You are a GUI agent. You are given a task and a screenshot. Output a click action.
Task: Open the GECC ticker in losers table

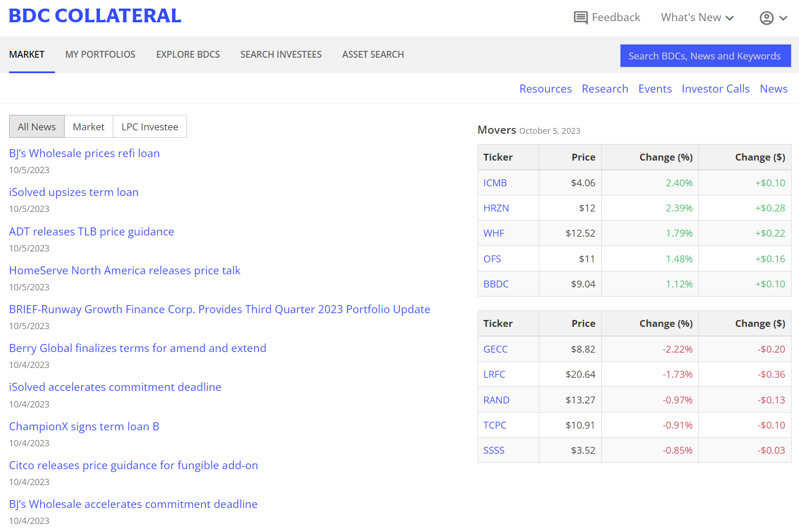tap(495, 349)
